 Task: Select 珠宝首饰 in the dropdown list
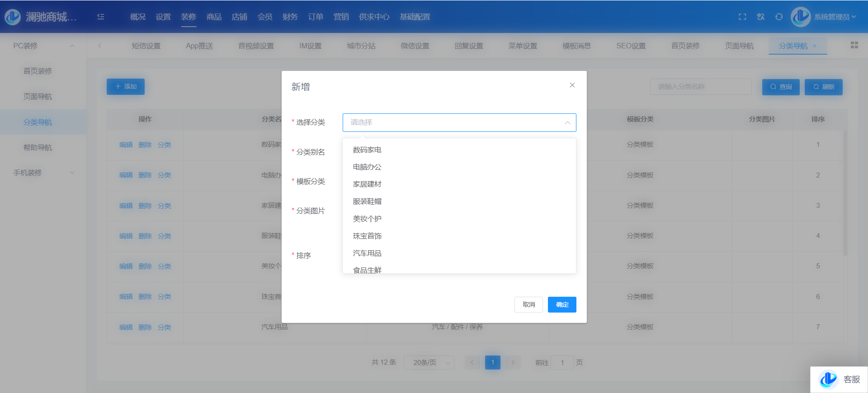367,236
